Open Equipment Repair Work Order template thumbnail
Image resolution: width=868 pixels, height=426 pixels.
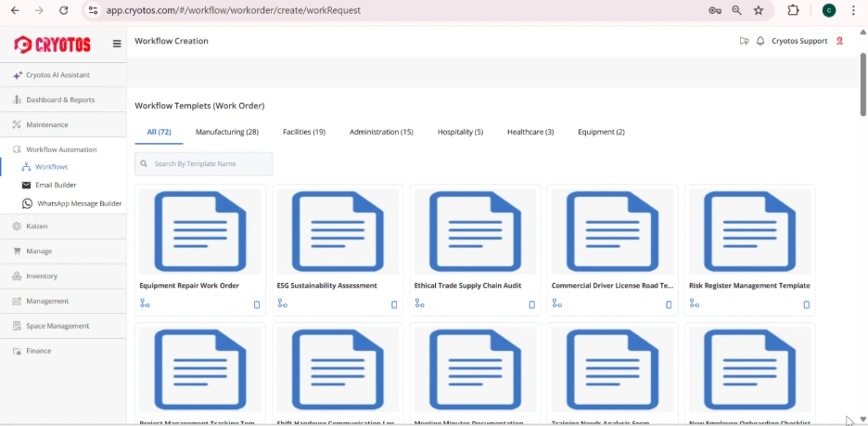pos(199,231)
